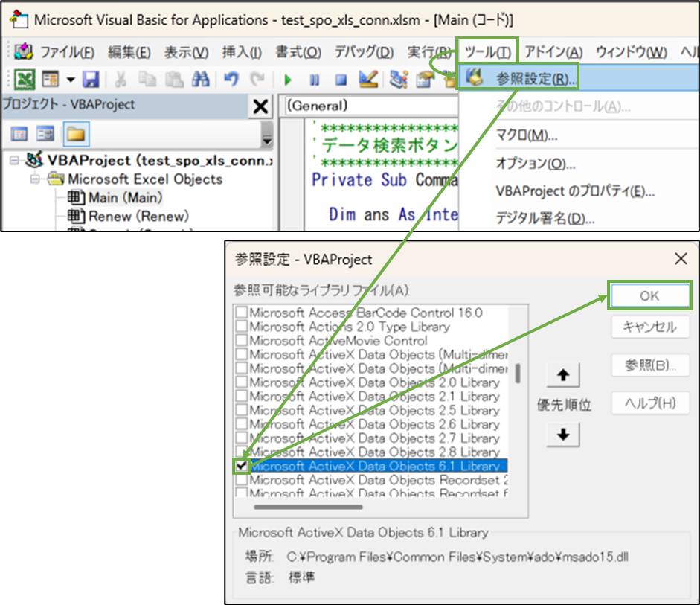This screenshot has width=700, height=605.
Task: Confirm references with the OK button
Action: click(x=649, y=295)
